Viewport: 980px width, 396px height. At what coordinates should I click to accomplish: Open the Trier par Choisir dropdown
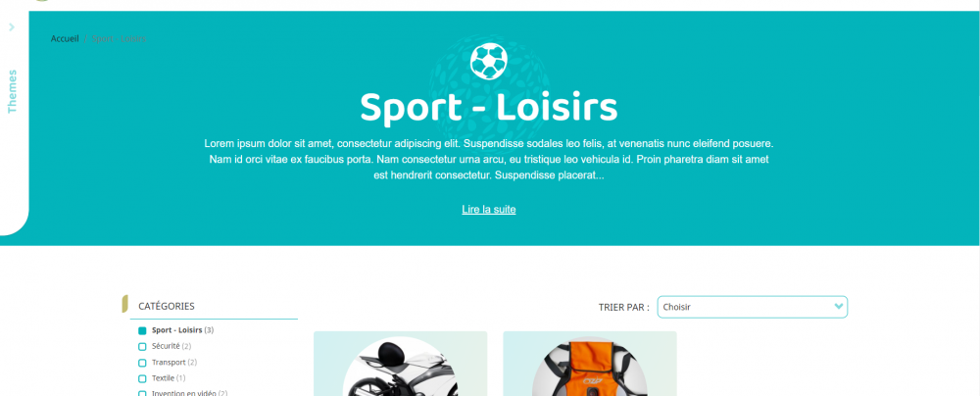click(753, 307)
